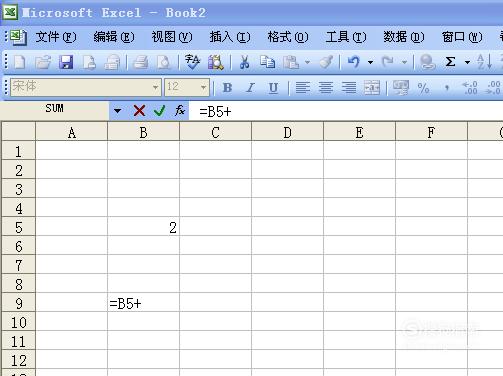Image resolution: width=503 pixels, height=376 pixels.
Task: Click the Permission document lock icon
Action: [89, 62]
